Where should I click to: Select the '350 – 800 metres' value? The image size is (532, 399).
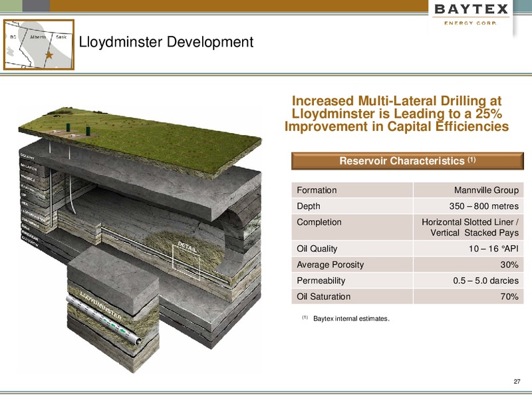pos(484,206)
